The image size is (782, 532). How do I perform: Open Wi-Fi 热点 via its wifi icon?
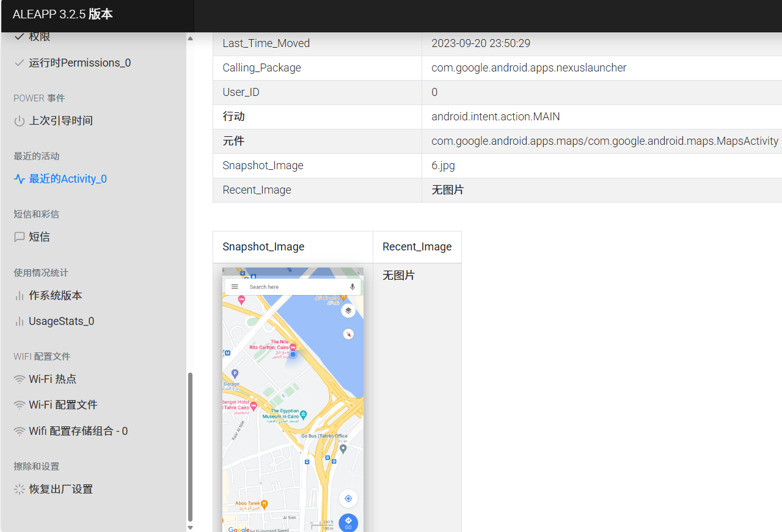coord(19,379)
